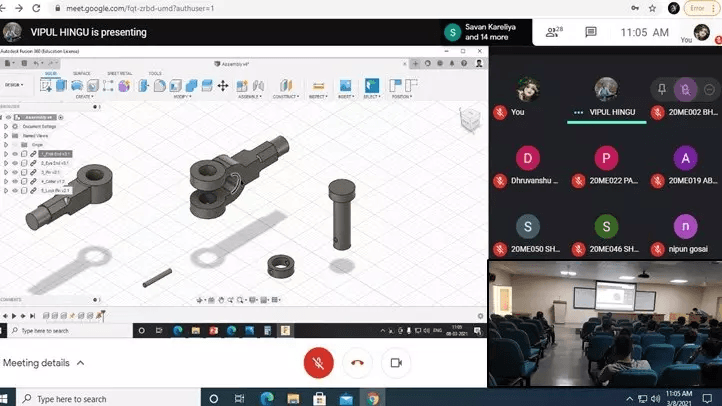This screenshot has width=722, height=406.
Task: Leave the call with hang-up button
Action: coord(357,363)
